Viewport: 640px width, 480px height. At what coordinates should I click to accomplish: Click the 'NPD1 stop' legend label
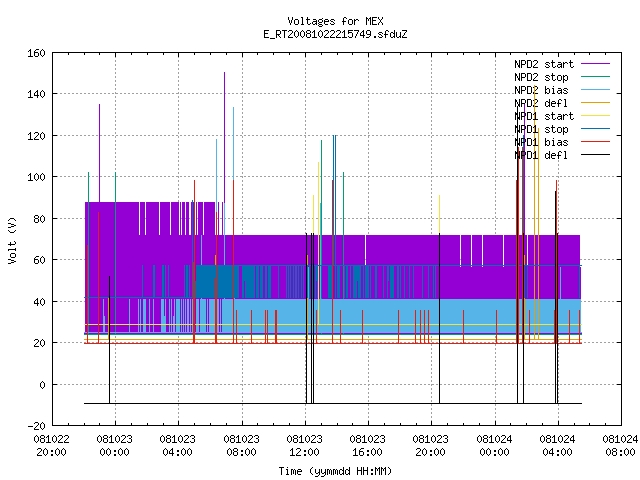541,129
